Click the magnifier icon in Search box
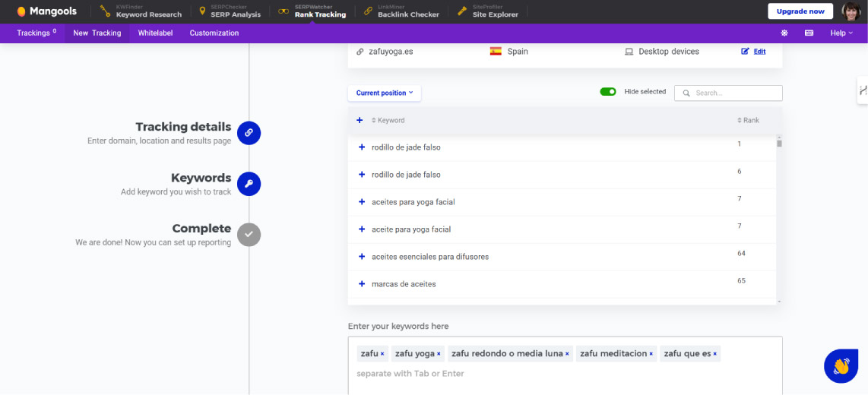Image resolution: width=868 pixels, height=395 pixels. pyautogui.click(x=686, y=93)
